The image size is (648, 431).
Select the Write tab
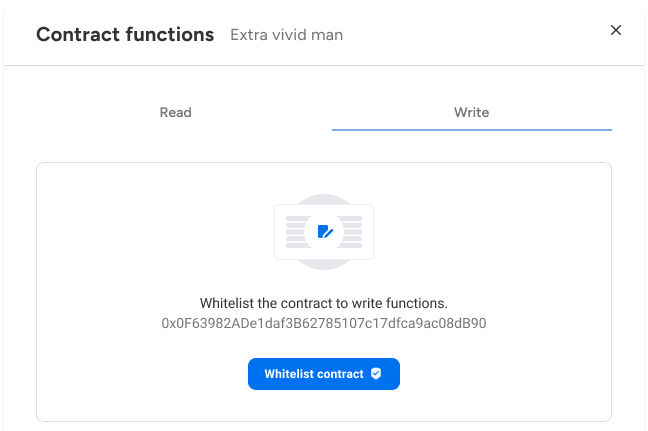coord(472,112)
